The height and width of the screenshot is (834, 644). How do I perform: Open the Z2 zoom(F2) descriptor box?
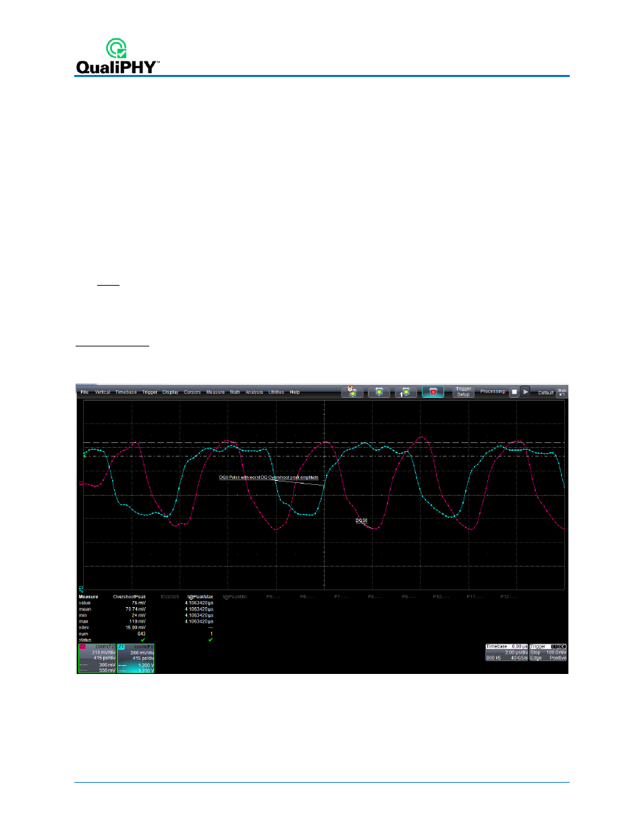[x=97, y=658]
